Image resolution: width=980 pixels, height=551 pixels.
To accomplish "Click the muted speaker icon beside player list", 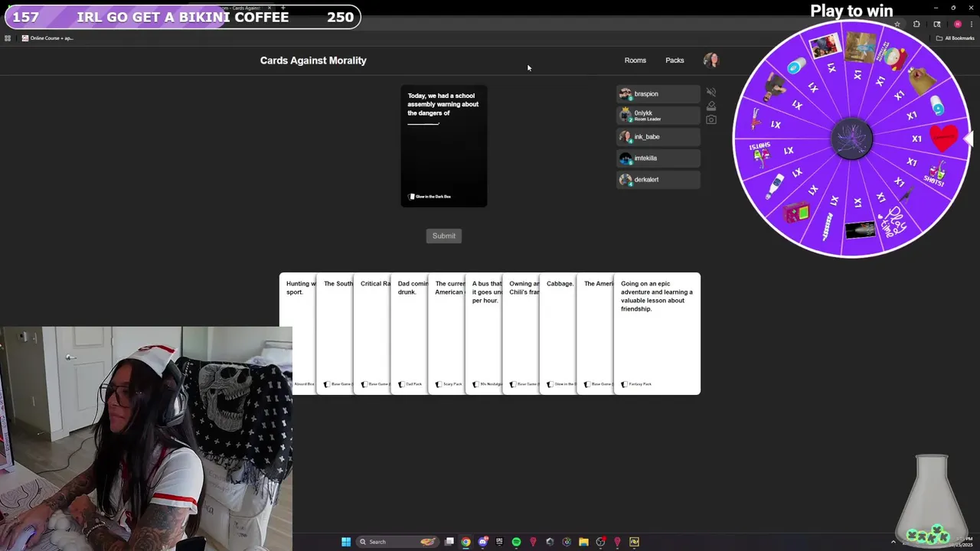I will 711,93.
